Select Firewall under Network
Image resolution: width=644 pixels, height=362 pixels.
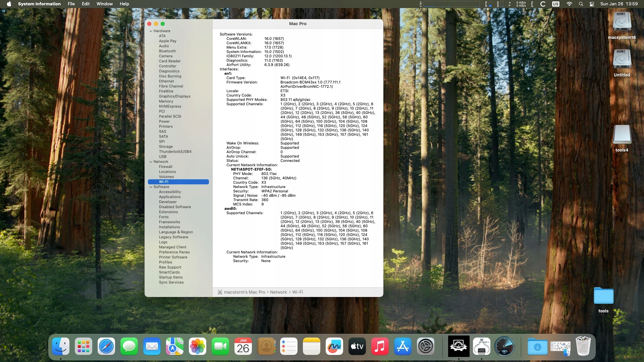pyautogui.click(x=165, y=167)
